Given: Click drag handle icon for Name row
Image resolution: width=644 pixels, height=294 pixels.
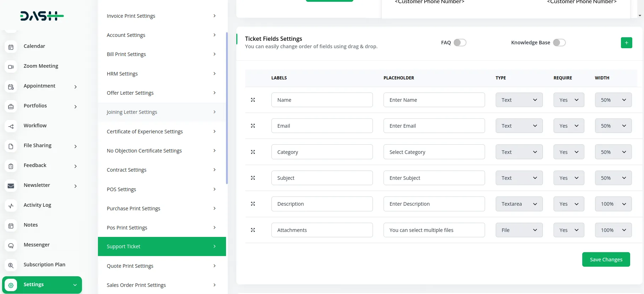Looking at the screenshot, I should pyautogui.click(x=253, y=100).
